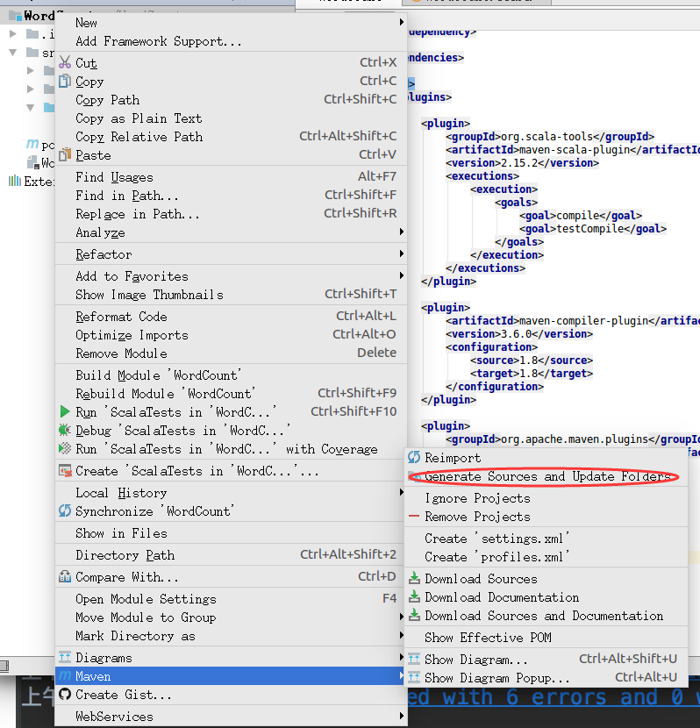
Task: Collapse the src folder tree arrow
Action: tap(13, 53)
